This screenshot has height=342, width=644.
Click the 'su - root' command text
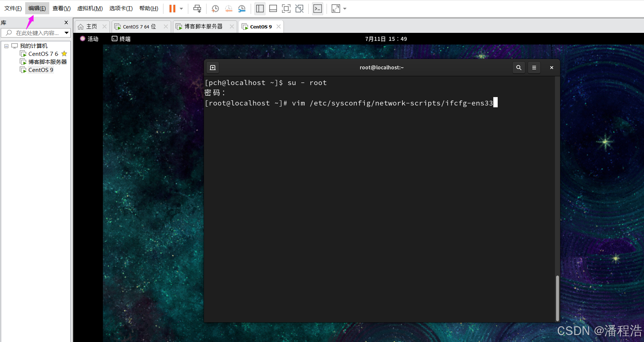(x=307, y=83)
